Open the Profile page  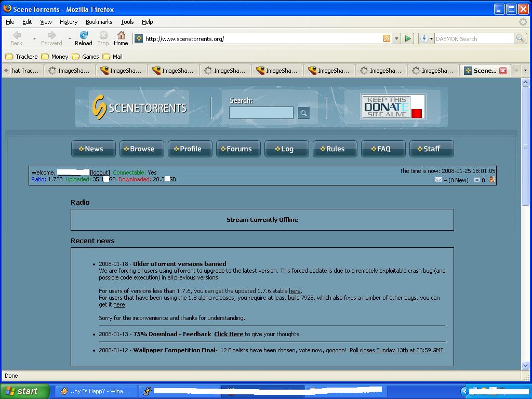(190, 149)
